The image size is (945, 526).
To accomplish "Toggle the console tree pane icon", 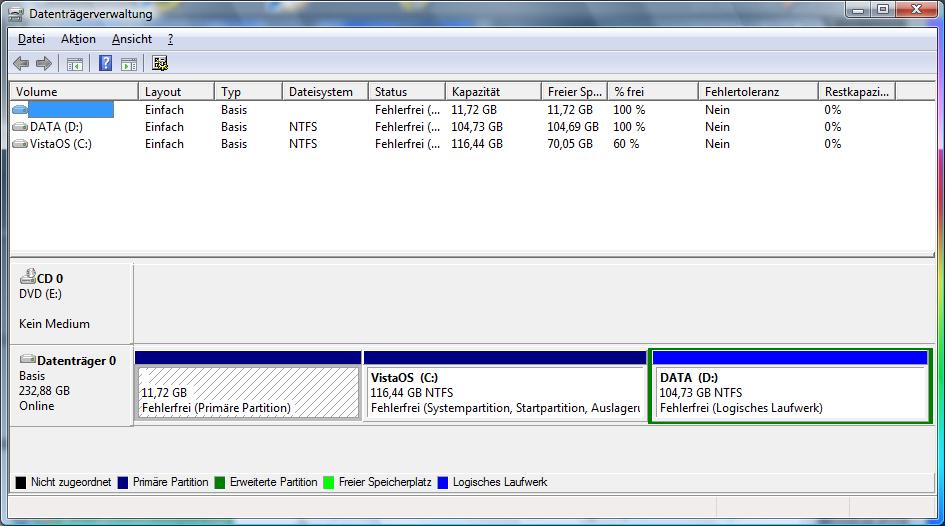I will click(74, 64).
